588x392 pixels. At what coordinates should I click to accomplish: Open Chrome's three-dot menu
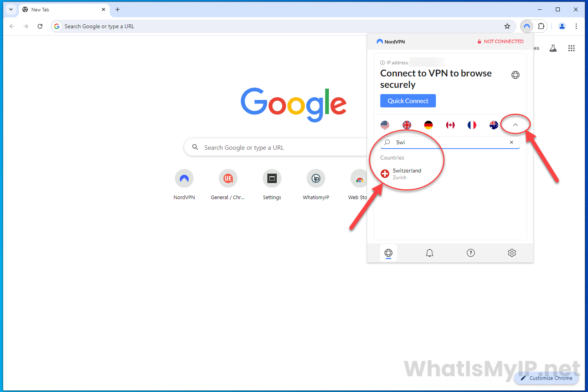coord(576,26)
